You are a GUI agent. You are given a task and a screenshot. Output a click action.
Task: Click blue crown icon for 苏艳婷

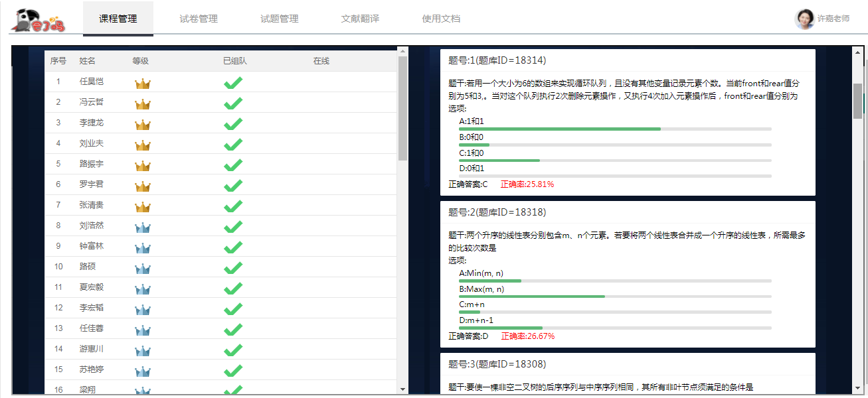[x=143, y=371]
